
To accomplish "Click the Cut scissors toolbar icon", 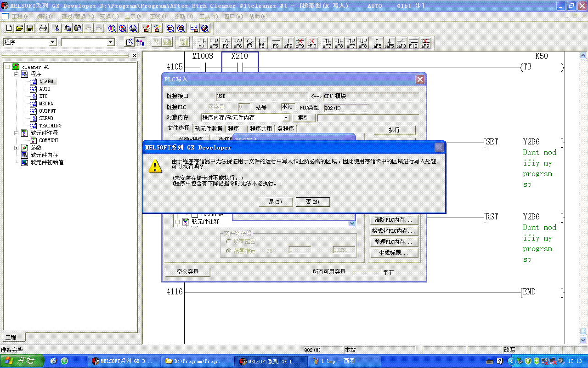I will tap(57, 28).
